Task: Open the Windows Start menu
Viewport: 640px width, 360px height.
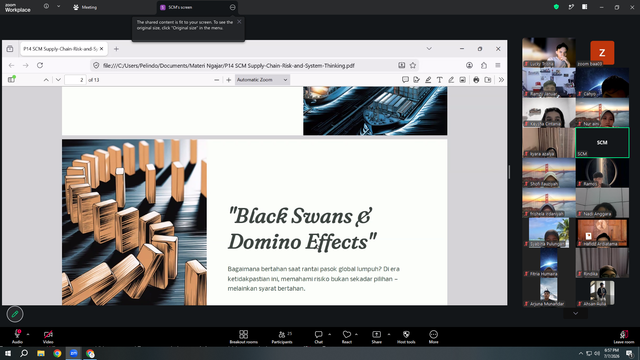Action: tap(8, 353)
